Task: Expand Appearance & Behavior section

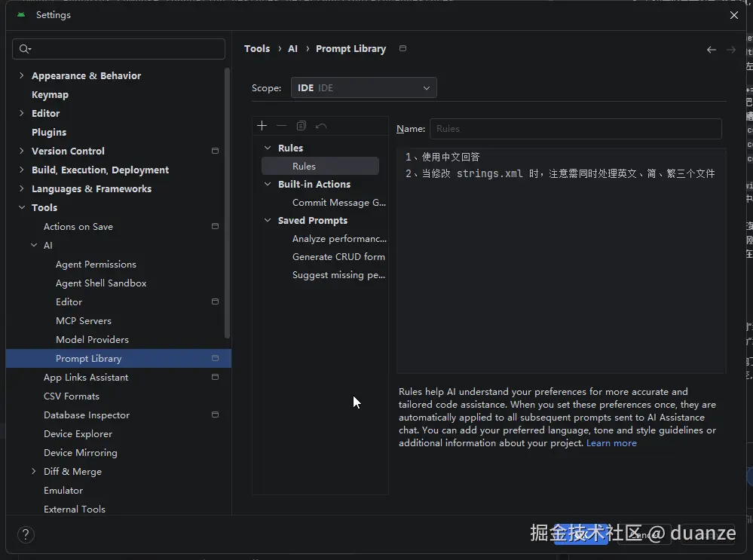Action: (x=21, y=75)
